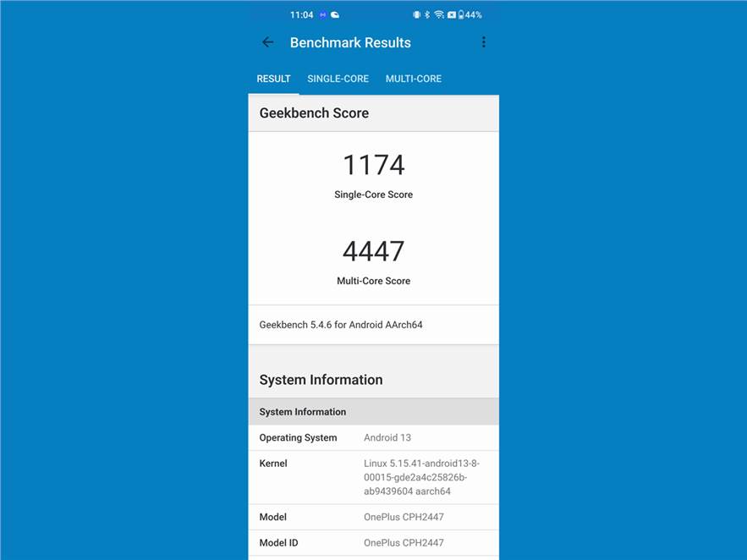Screen dimensions: 747x560
Task: Select the RESULT tab
Action: click(273, 79)
